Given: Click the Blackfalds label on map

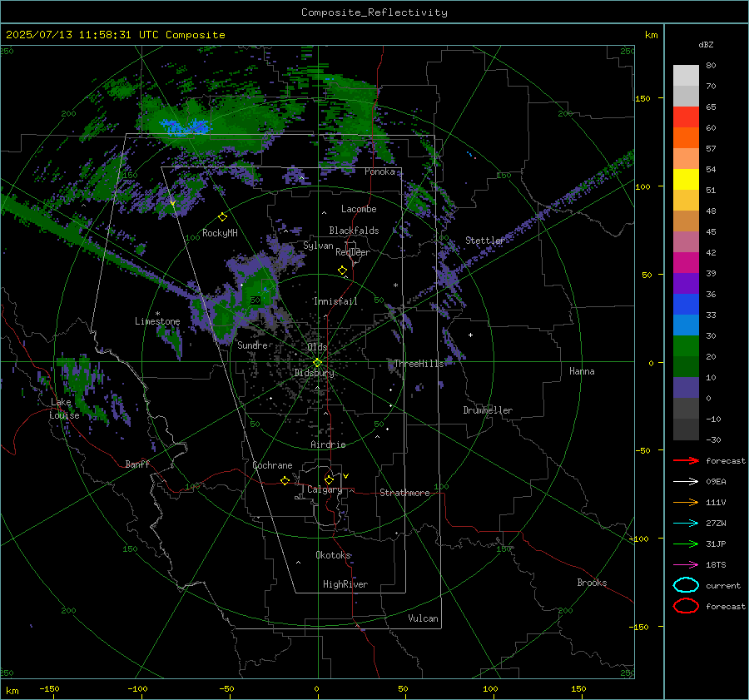Looking at the screenshot, I should coord(354,231).
